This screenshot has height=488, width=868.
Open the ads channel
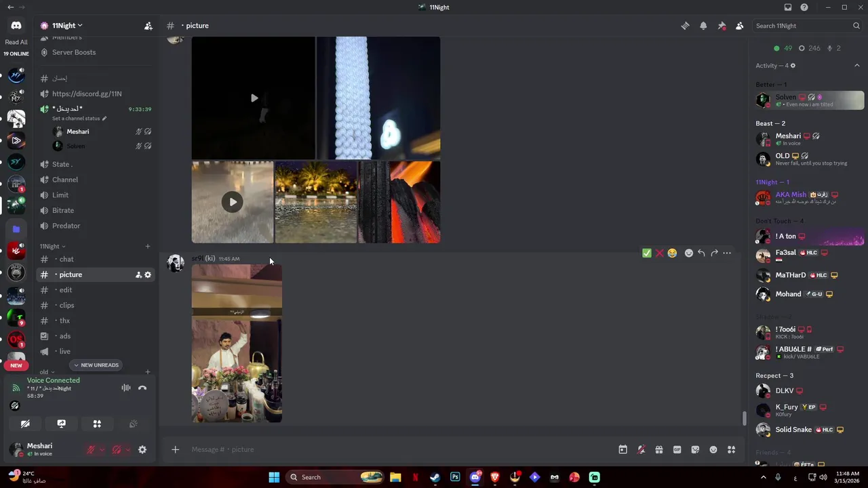(95, 336)
